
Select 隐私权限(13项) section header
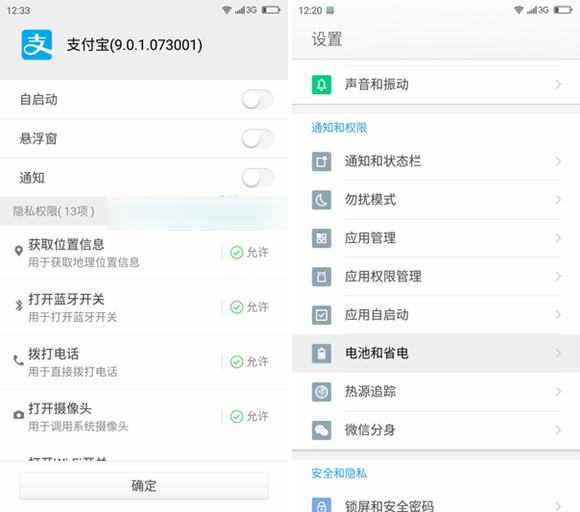[54, 211]
